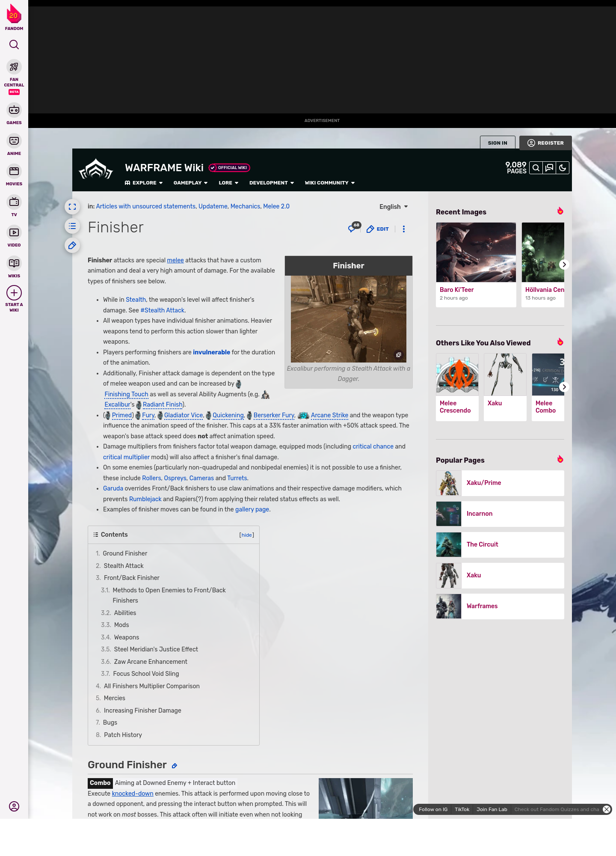This screenshot has height=856, width=616.
Task: Click the Edit page button
Action: tap(378, 229)
